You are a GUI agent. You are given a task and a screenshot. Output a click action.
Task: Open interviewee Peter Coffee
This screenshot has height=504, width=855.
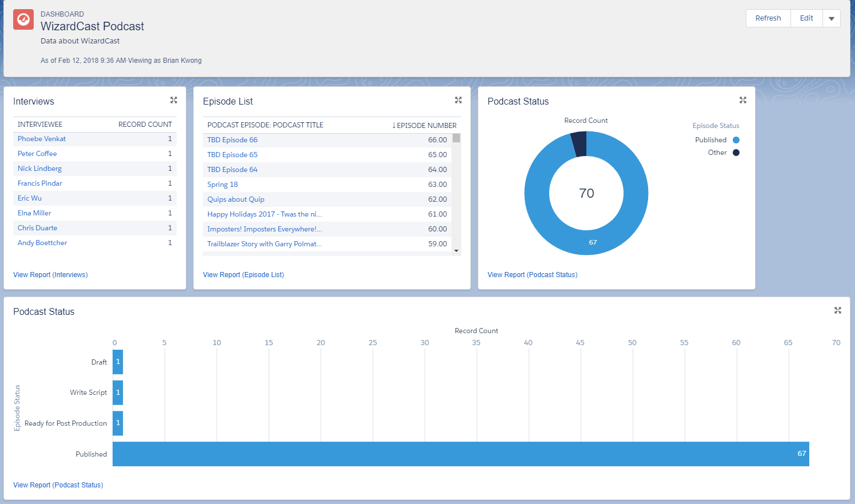37,154
